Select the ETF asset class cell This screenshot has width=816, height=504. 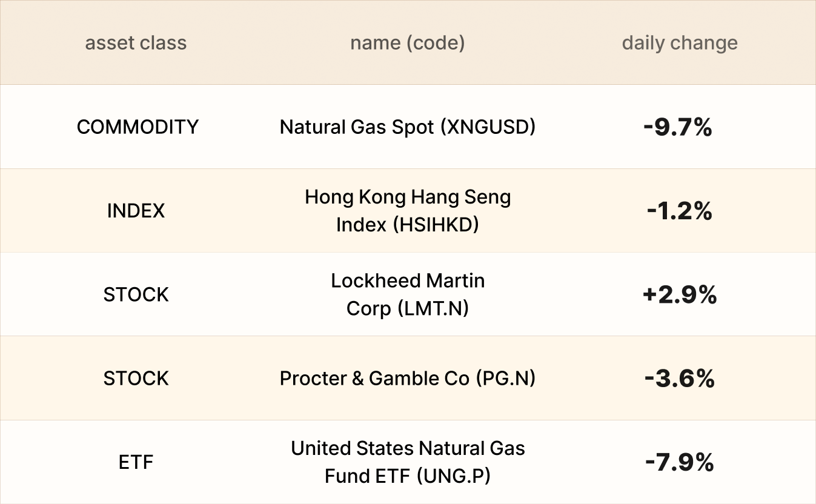point(136,462)
